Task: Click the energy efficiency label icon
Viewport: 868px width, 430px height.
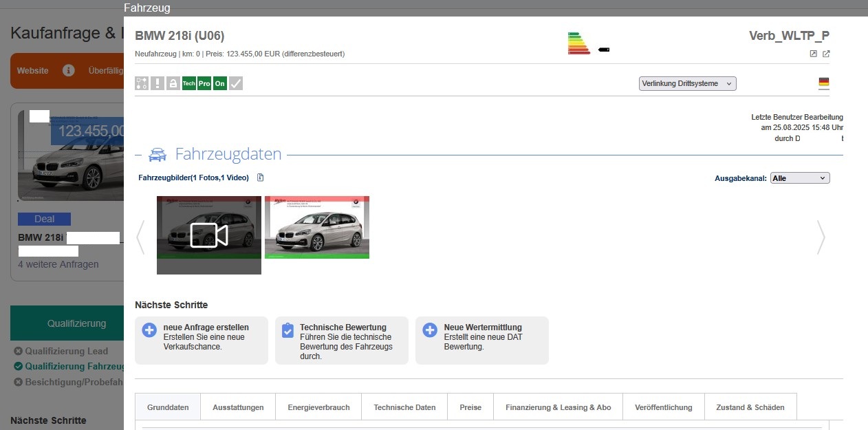Action: coord(579,43)
